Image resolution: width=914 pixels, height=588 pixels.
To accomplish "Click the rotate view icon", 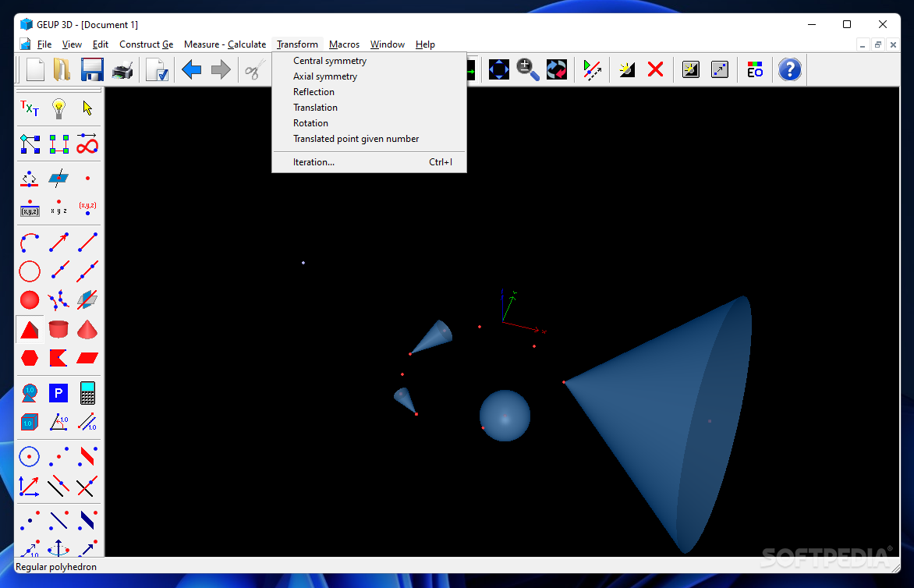I will 557,70.
